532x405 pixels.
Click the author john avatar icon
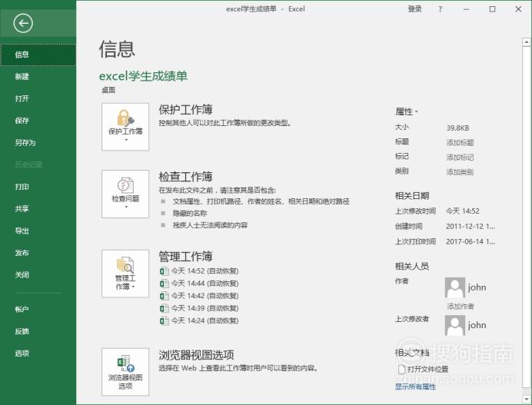click(455, 287)
